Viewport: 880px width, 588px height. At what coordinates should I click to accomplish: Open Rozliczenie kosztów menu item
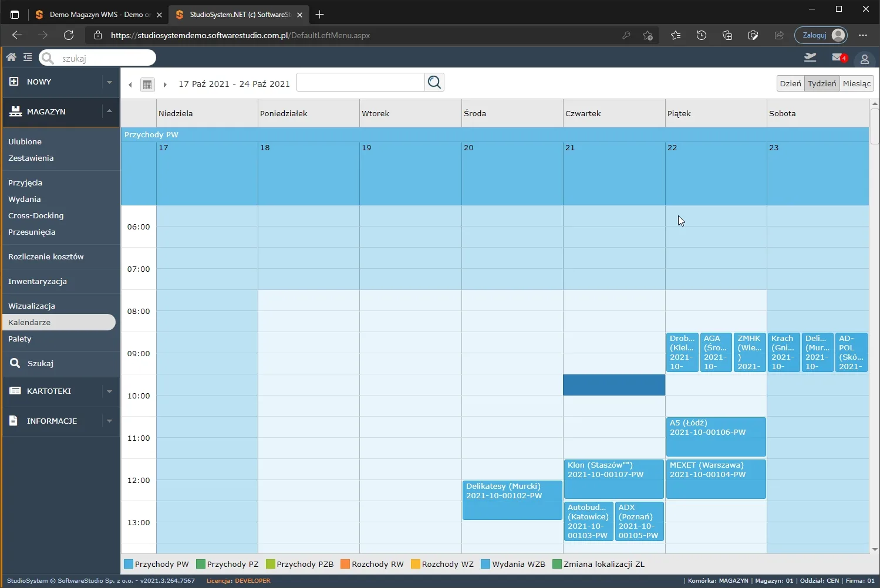46,256
